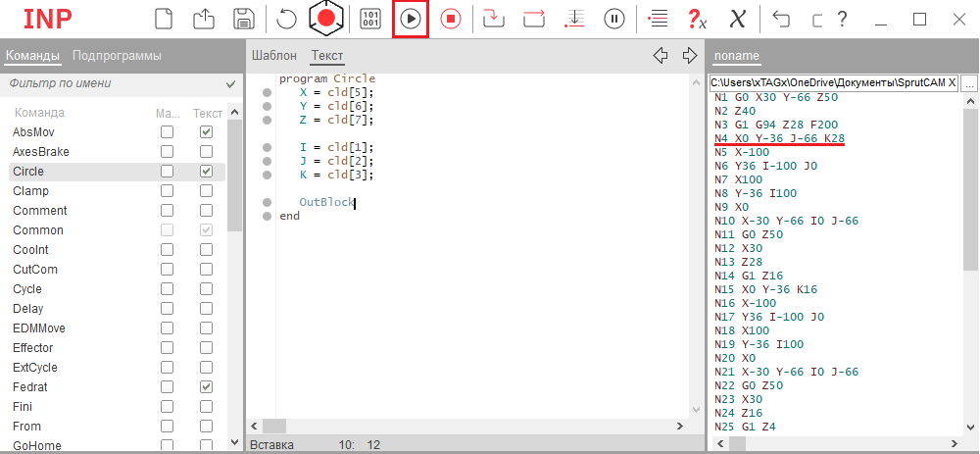The image size is (980, 454).
Task: Click the ... browse button beside file path
Action: pos(968,84)
